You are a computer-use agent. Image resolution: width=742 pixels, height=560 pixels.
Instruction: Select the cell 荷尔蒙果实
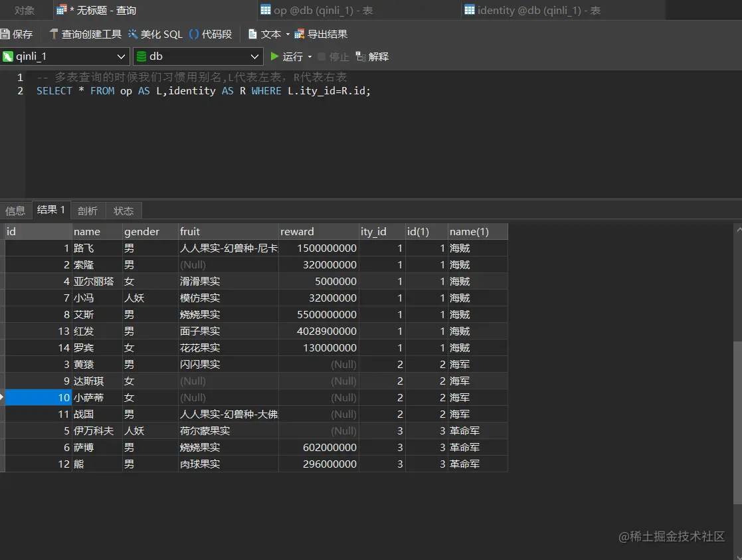pyautogui.click(x=228, y=430)
